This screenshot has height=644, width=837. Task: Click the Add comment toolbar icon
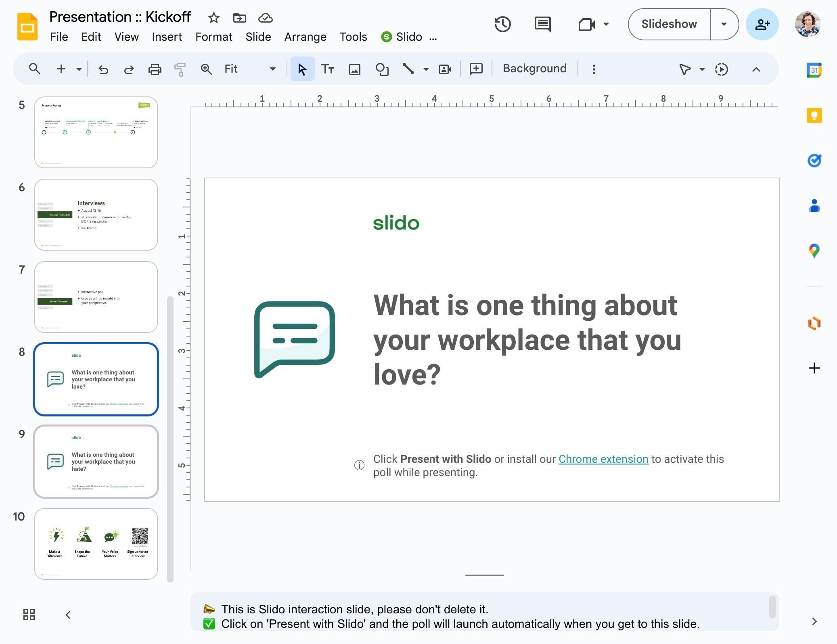tap(476, 69)
